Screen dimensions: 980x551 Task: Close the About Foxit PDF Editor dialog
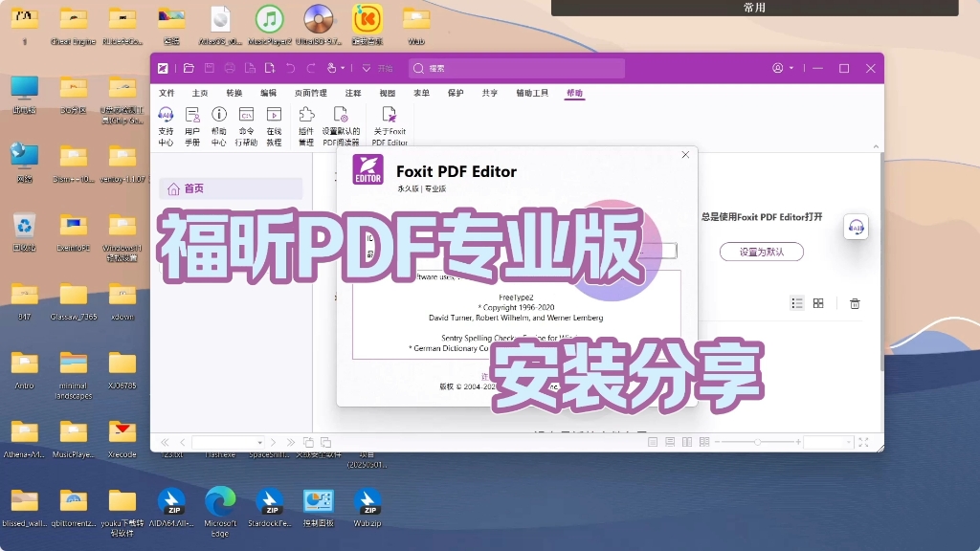pyautogui.click(x=685, y=154)
